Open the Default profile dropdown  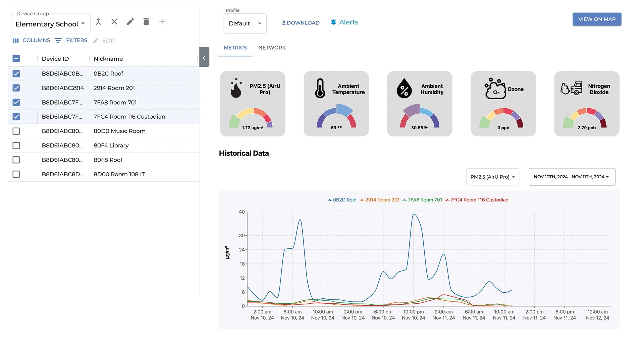(245, 23)
